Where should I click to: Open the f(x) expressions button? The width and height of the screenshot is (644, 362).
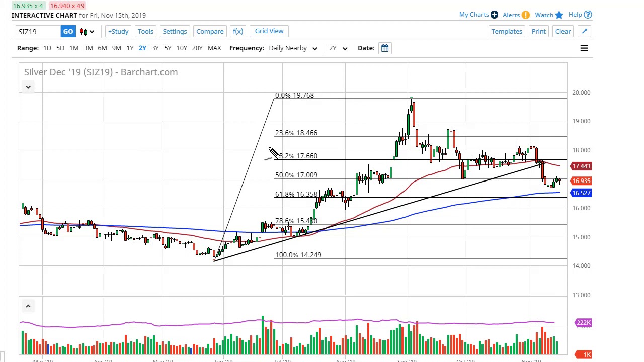click(238, 31)
